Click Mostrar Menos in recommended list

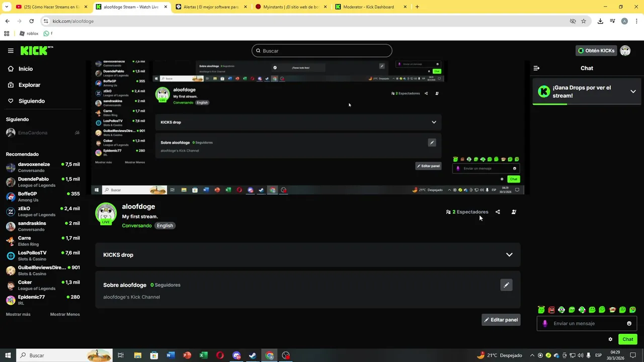(x=65, y=314)
